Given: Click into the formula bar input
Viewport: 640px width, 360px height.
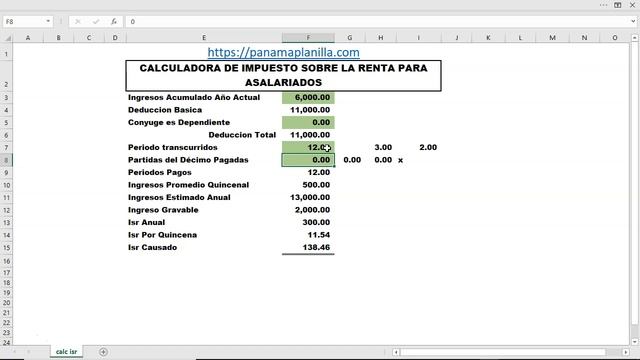Looking at the screenshot, I should [x=378, y=22].
